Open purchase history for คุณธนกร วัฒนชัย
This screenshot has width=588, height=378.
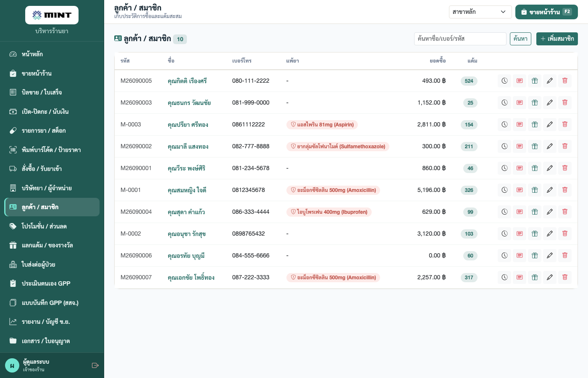[504, 102]
